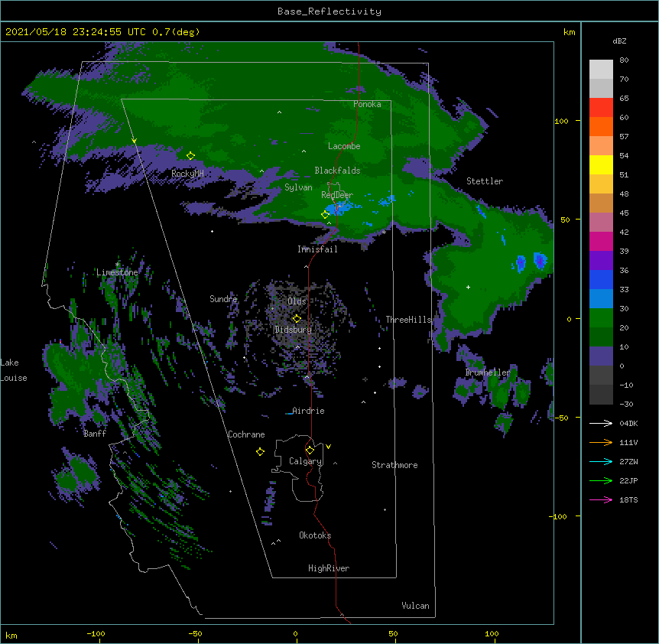Click the Okotoks label
The height and width of the screenshot is (644, 659).
315,535
